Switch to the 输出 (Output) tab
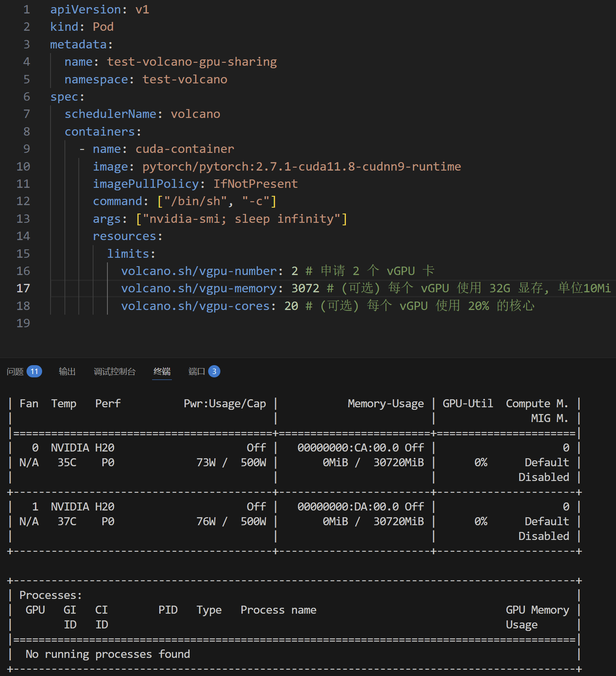The width and height of the screenshot is (616, 676). click(67, 371)
